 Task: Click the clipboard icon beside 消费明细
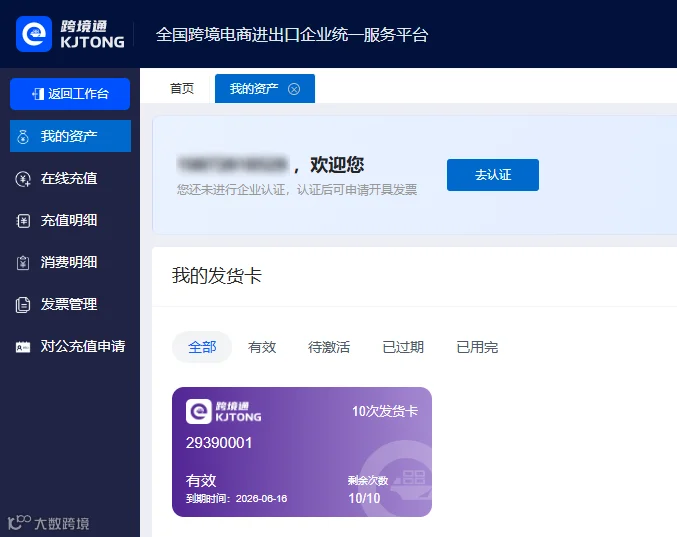coord(23,262)
